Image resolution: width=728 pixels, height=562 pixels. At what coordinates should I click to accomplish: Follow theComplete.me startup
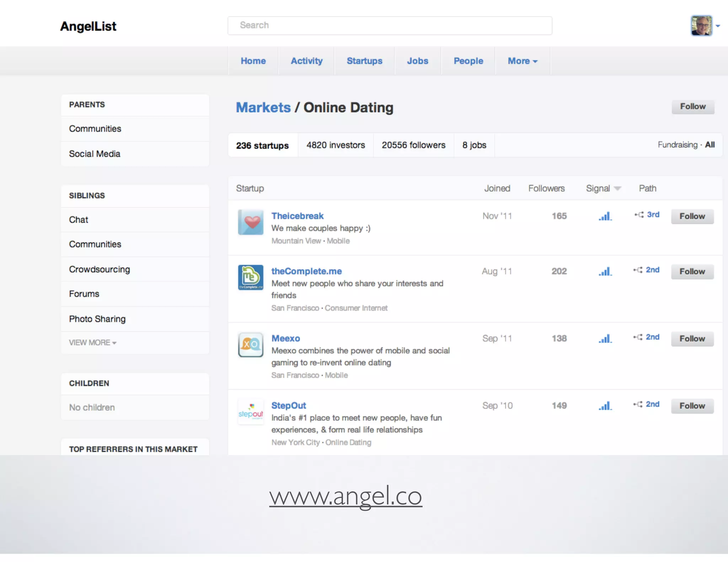pyautogui.click(x=692, y=272)
